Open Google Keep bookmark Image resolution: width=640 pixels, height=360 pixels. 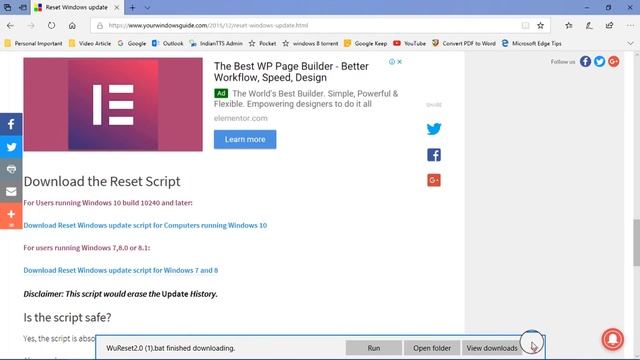(366, 43)
